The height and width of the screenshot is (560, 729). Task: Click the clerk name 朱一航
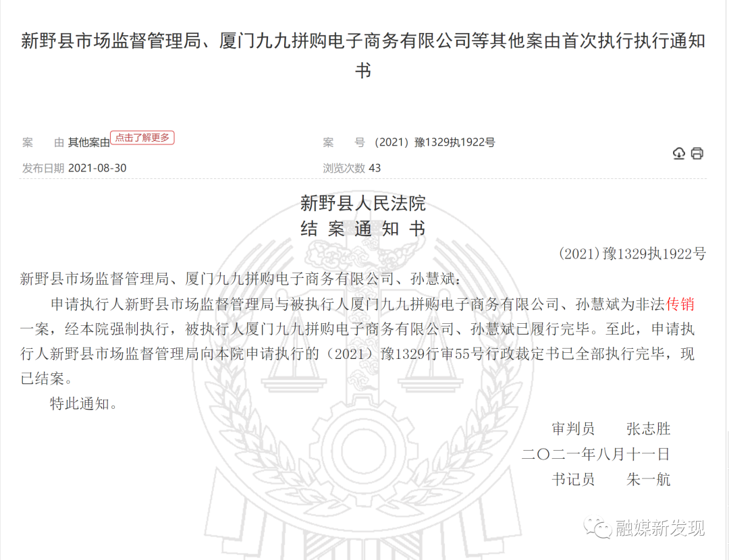649,479
